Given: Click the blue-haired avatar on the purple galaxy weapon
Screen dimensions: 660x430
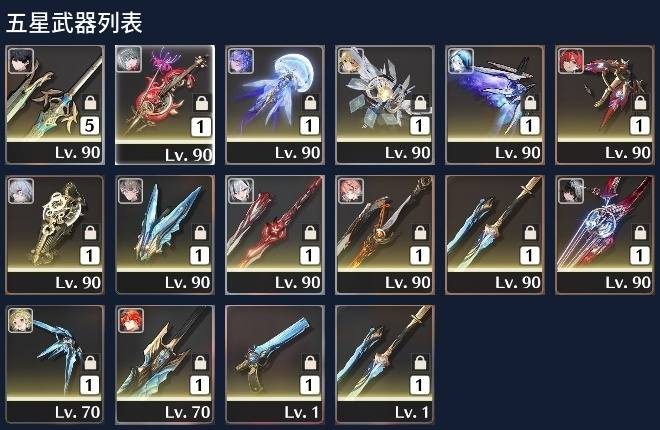Looking at the screenshot, I should [x=460, y=61].
